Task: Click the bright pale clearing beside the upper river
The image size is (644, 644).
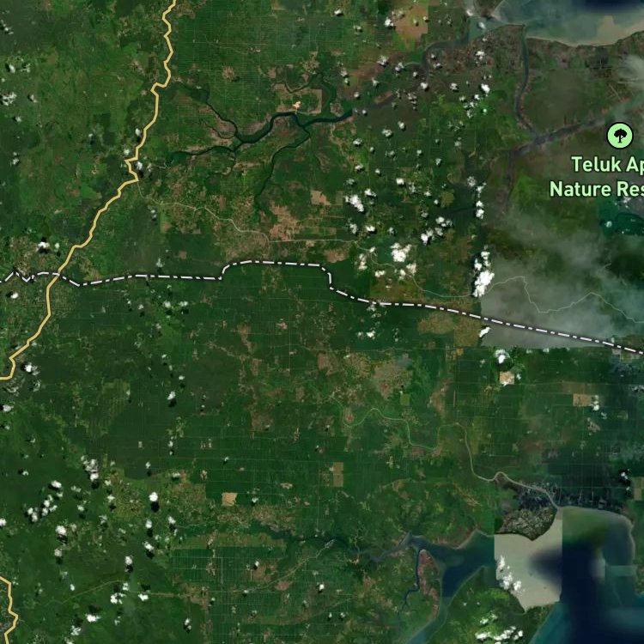Action: (295, 106)
